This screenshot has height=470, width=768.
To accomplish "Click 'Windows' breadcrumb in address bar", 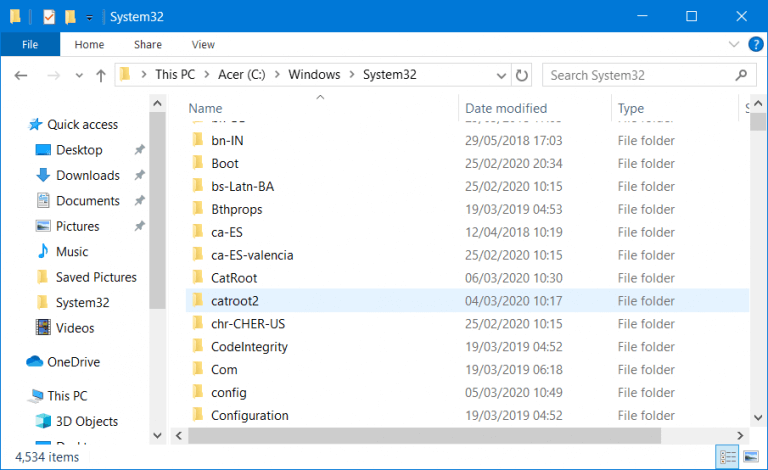I will (314, 74).
